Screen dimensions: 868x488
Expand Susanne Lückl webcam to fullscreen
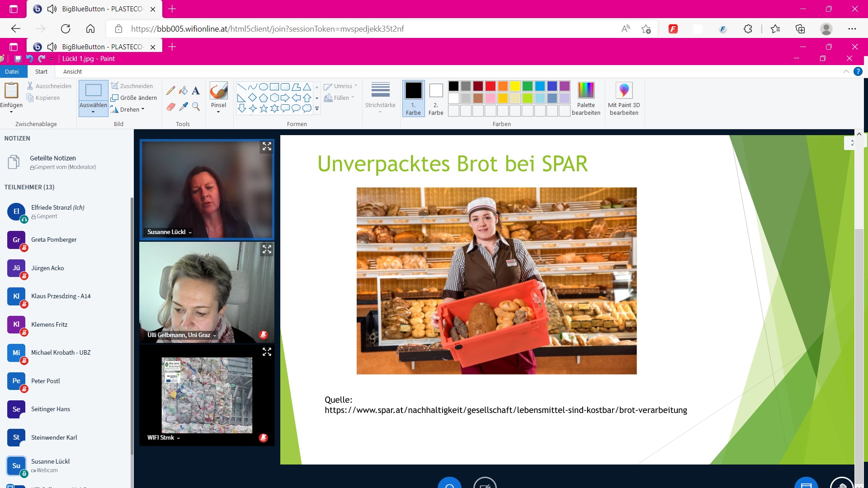click(x=267, y=146)
